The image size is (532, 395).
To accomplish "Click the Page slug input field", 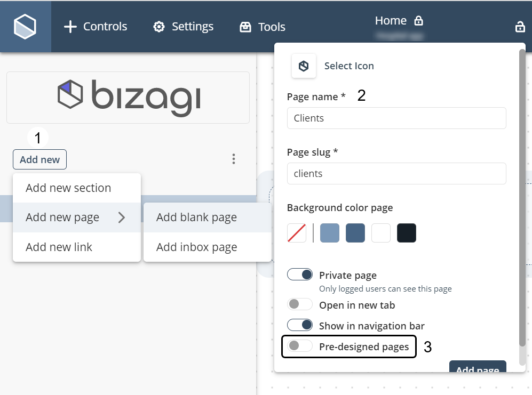I will [396, 173].
